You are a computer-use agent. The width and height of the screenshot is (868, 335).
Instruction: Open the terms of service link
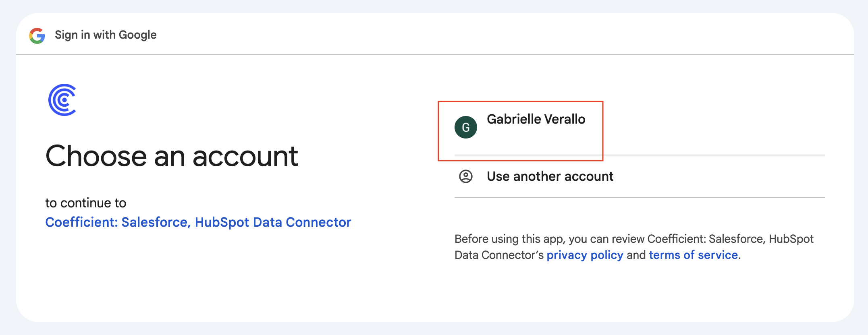693,255
